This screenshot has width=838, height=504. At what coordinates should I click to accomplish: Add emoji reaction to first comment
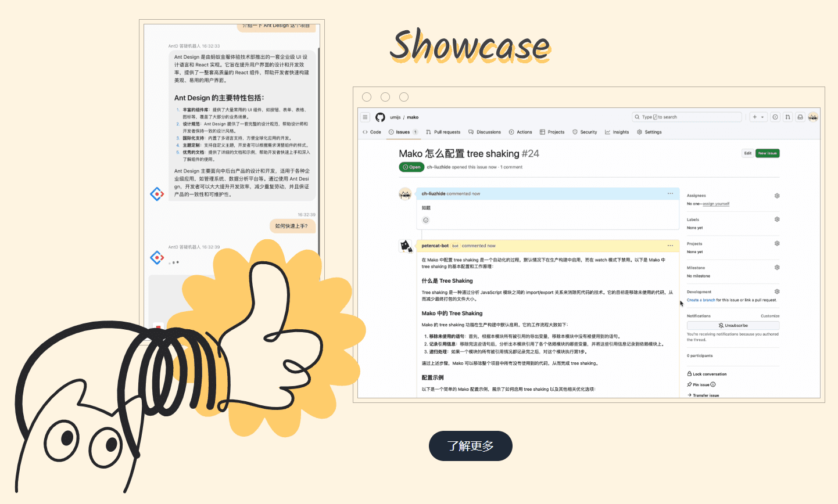coord(426,220)
